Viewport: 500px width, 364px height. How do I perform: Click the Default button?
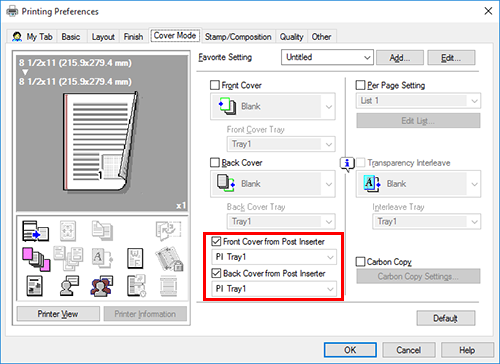[446, 318]
